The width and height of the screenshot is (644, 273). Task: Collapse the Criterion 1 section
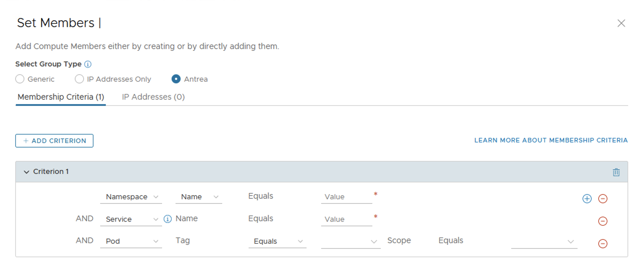26,172
